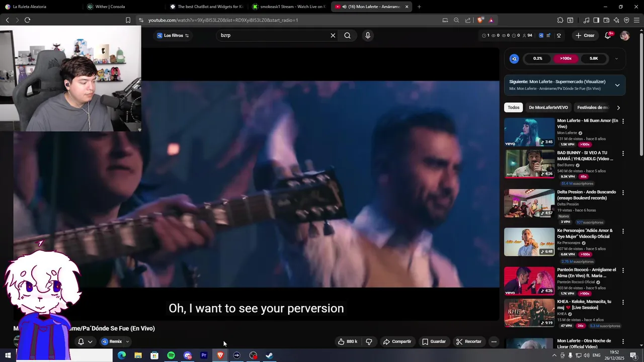
Task: Open BAD BUNNY SI VEO A TU MAMÁ thumbnail
Action: coord(529,164)
